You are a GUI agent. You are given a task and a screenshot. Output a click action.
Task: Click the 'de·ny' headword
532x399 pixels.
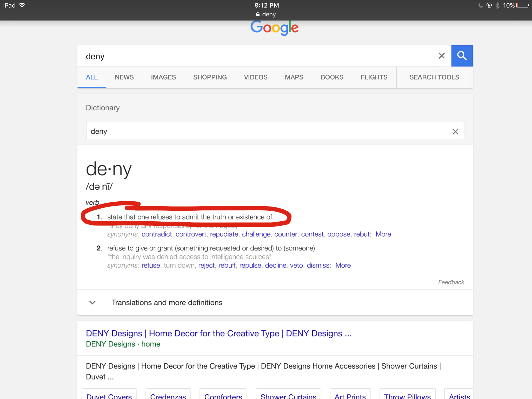[109, 169]
